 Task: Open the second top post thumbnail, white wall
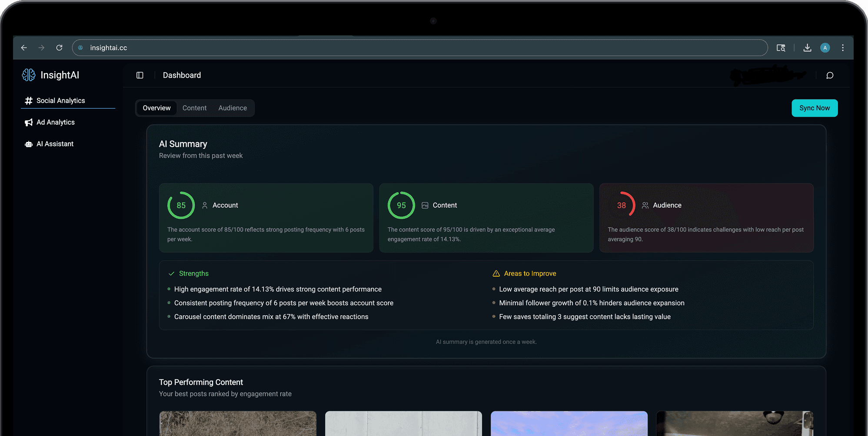point(403,423)
